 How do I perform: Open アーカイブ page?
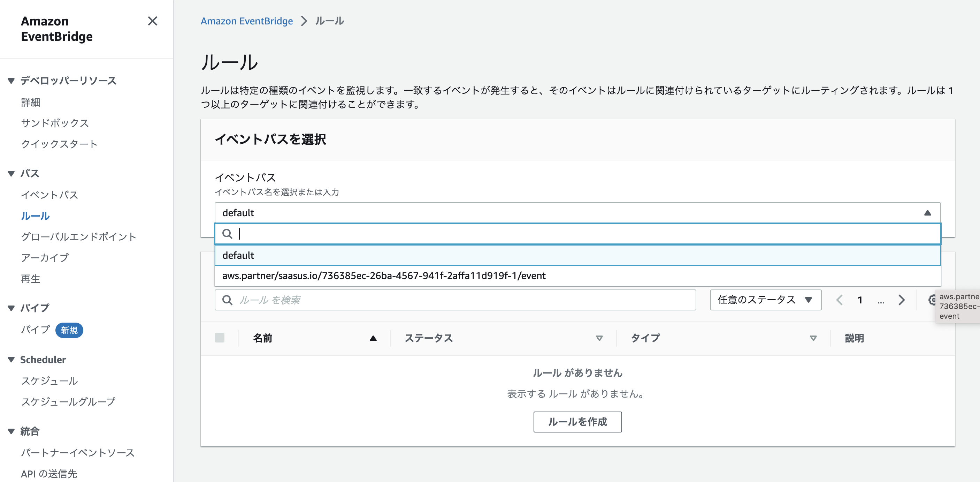click(x=45, y=258)
